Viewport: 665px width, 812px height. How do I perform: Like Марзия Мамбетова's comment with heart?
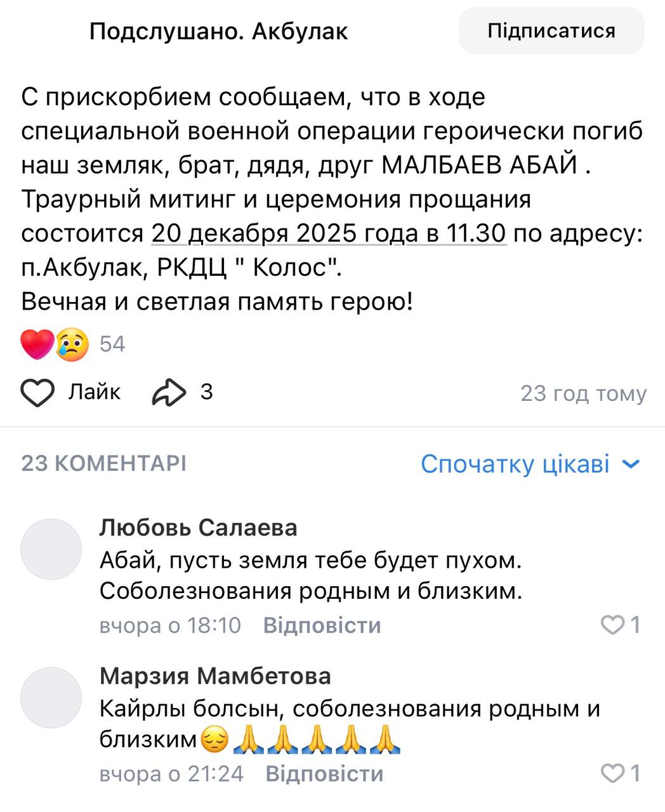pos(613,774)
